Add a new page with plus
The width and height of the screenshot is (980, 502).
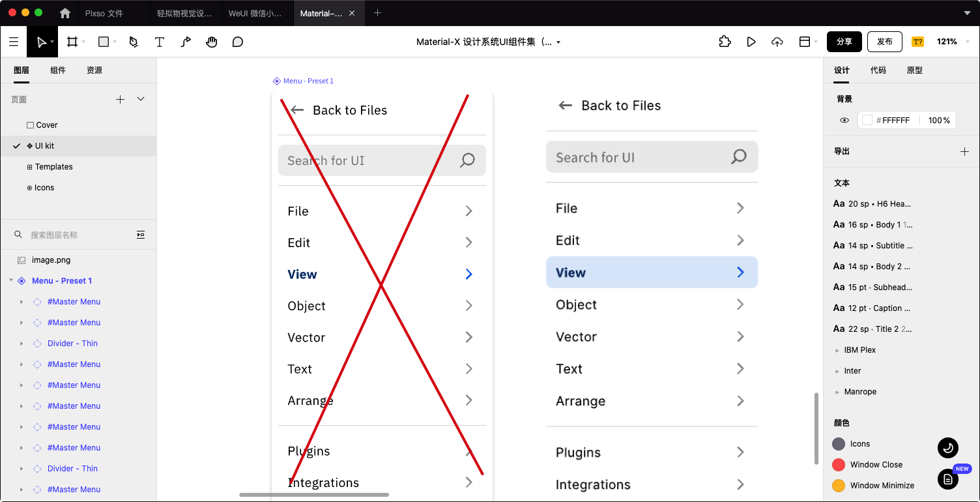[120, 99]
